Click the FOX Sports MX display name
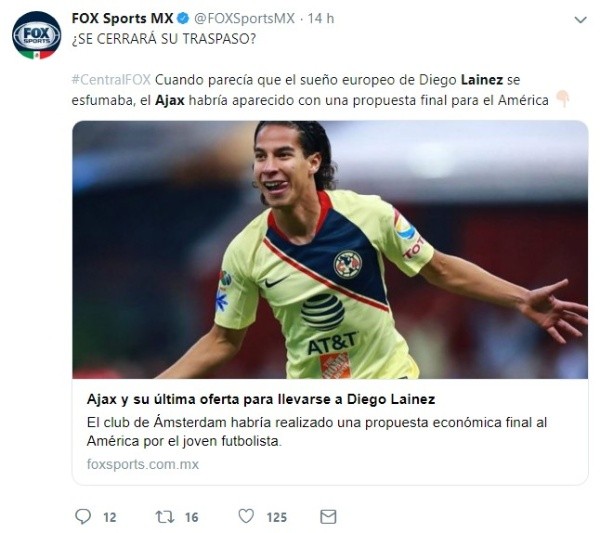The image size is (600, 533). [122, 18]
